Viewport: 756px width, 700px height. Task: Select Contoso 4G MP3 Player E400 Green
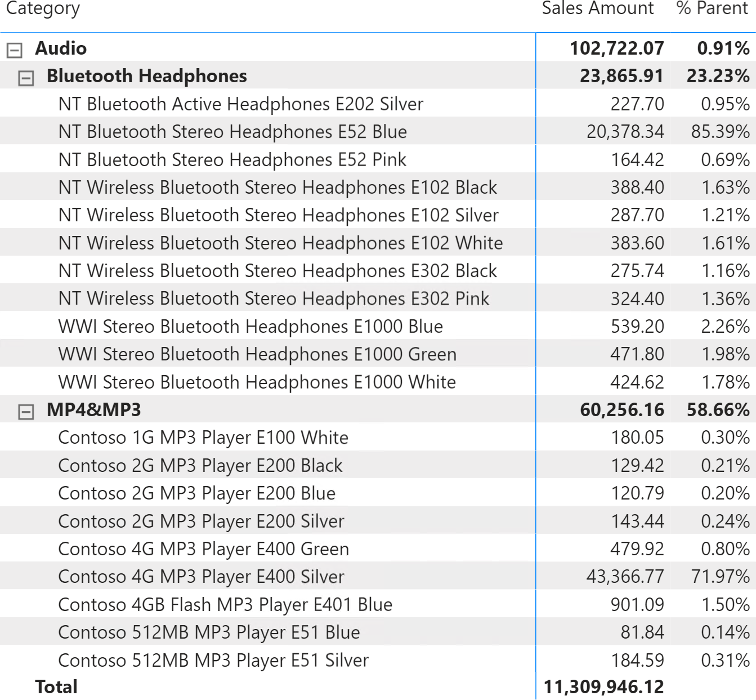pos(204,549)
